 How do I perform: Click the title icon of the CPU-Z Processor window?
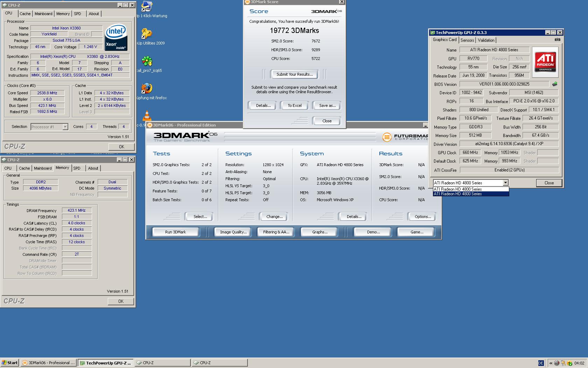[5, 5]
